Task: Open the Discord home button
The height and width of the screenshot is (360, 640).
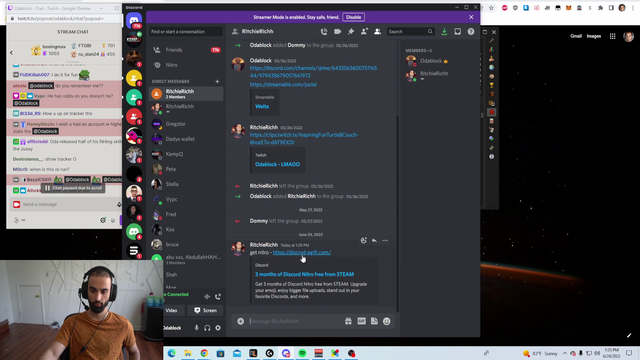Action: point(134,20)
